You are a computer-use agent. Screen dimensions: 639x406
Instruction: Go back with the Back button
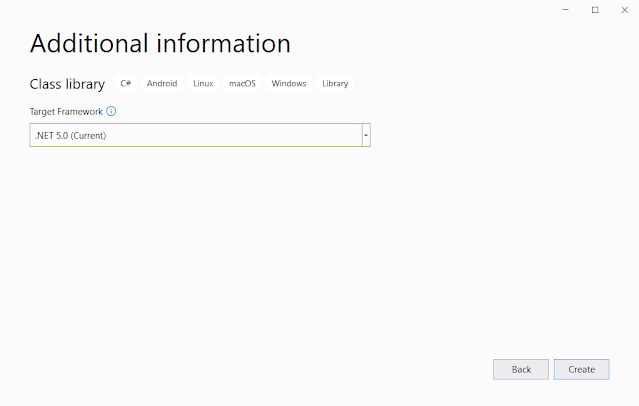[x=520, y=369]
